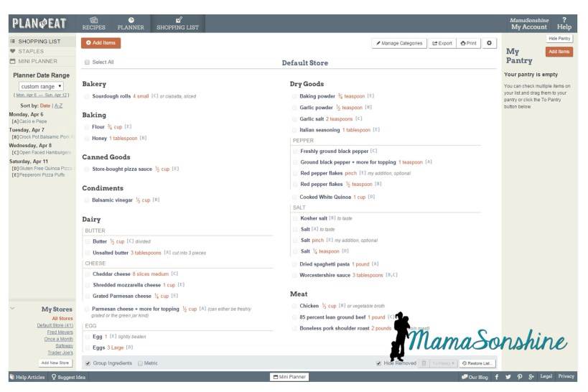The height and width of the screenshot is (392, 588).
Task: Open the Restore List menu
Action: [477, 363]
